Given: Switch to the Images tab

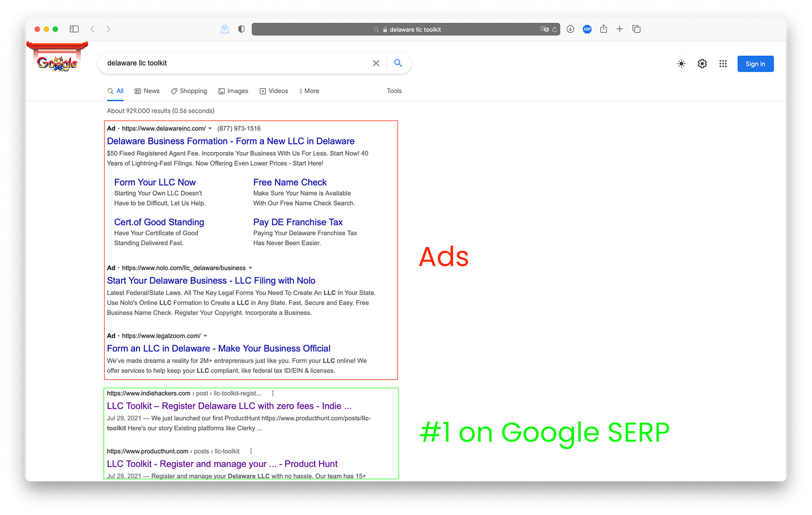Looking at the screenshot, I should click(233, 91).
